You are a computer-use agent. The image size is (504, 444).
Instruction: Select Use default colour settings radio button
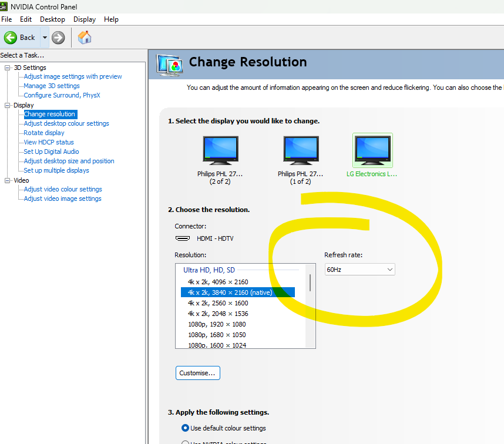pos(185,428)
